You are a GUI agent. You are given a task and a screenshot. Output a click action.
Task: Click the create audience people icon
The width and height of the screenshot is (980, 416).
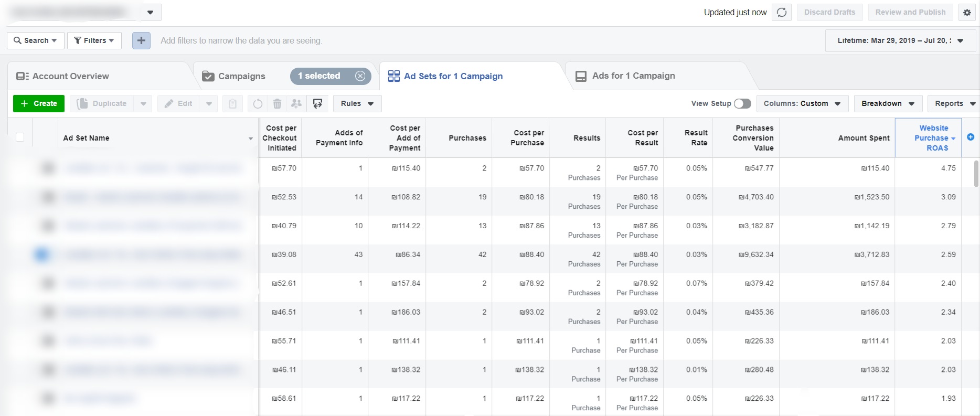[296, 104]
